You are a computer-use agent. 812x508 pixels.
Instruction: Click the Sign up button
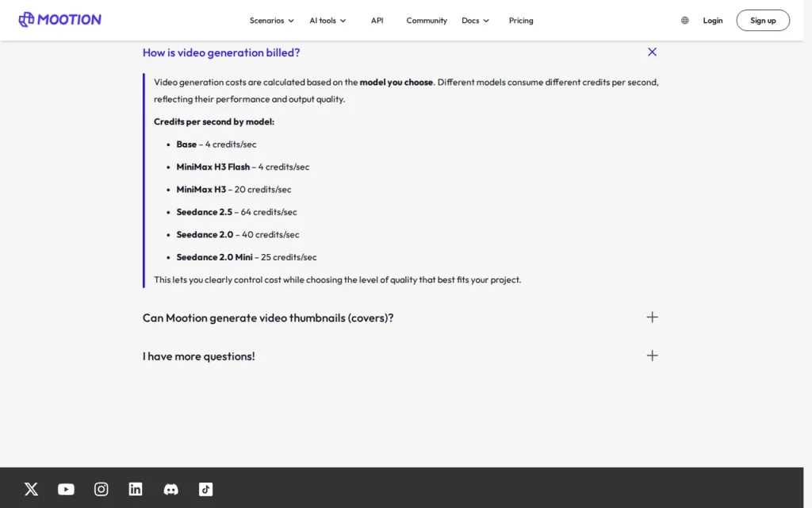coord(763,20)
